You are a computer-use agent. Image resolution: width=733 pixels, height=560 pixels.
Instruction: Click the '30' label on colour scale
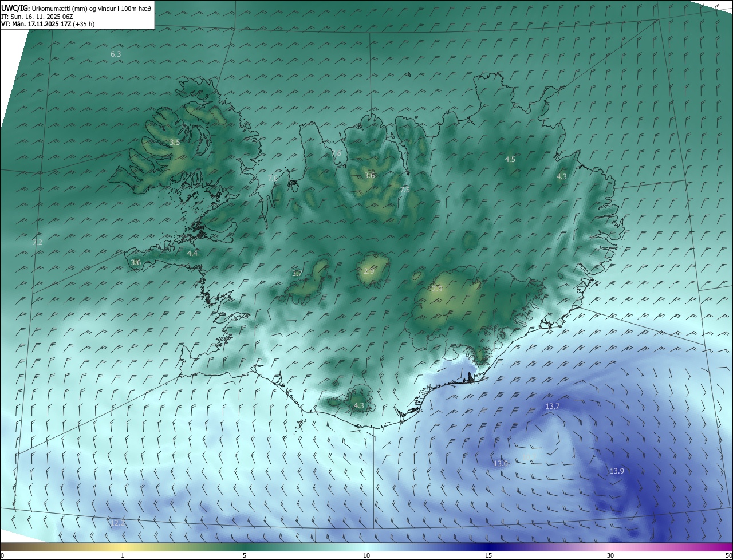[610, 556]
